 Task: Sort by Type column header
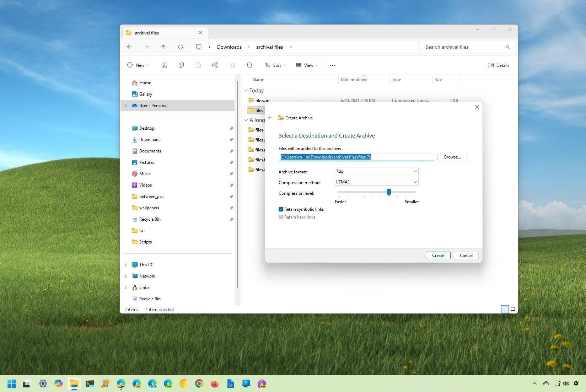[x=396, y=80]
